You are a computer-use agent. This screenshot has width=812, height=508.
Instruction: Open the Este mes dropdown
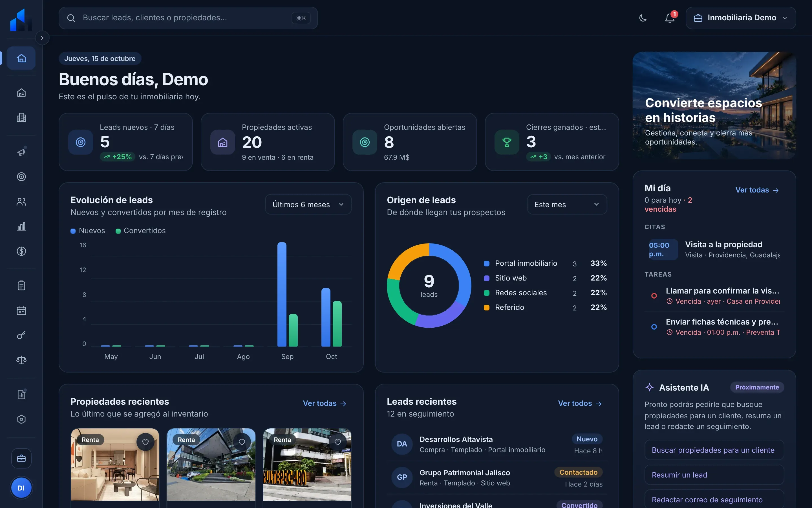[567, 204]
